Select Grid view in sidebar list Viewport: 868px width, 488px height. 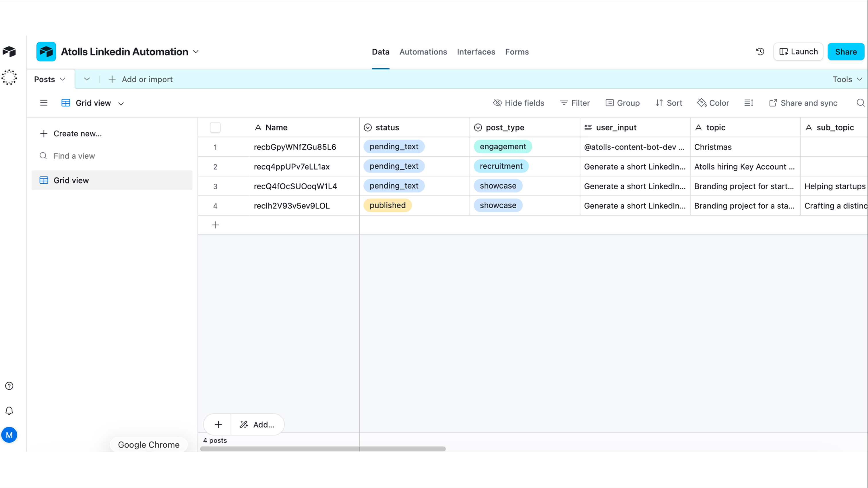click(x=112, y=180)
